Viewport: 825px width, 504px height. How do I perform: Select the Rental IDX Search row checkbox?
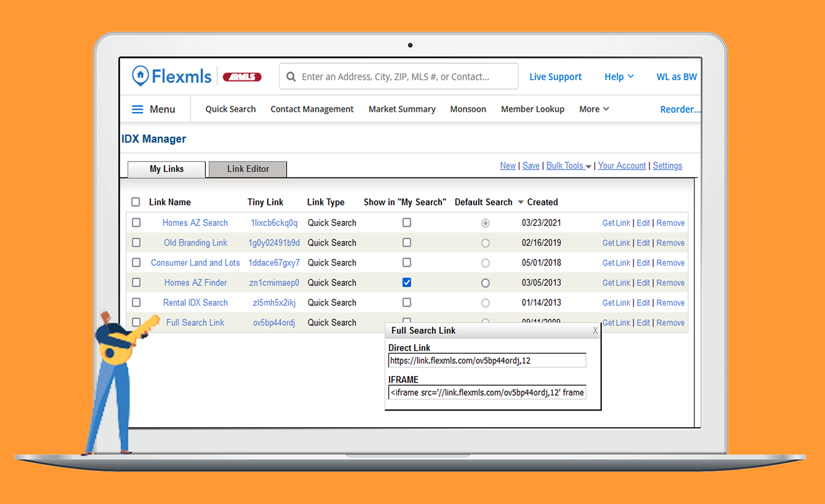click(x=136, y=302)
